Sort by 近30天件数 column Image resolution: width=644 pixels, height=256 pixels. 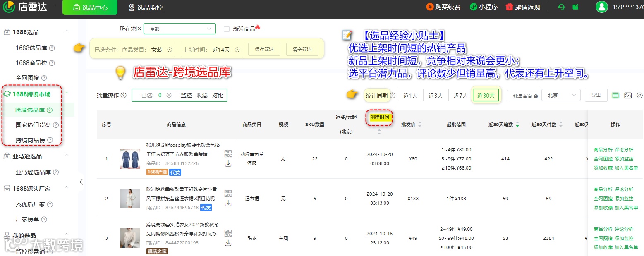pyautogui.click(x=560, y=124)
